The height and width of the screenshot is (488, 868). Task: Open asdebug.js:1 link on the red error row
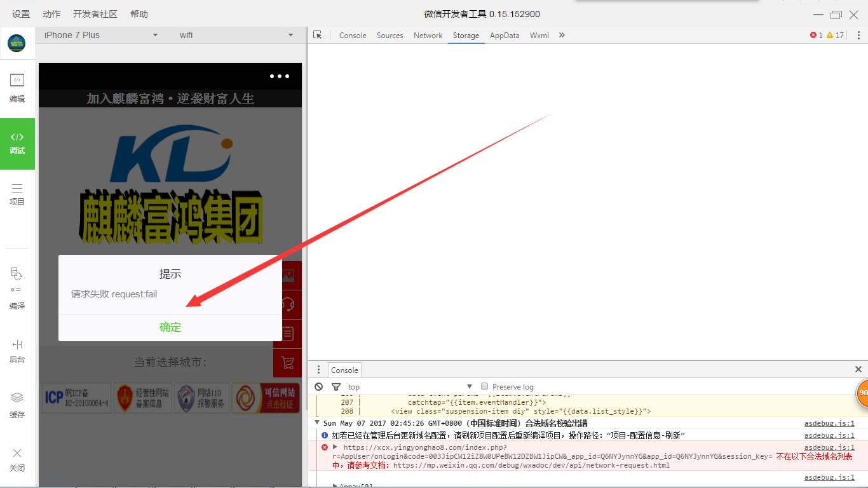click(x=829, y=447)
